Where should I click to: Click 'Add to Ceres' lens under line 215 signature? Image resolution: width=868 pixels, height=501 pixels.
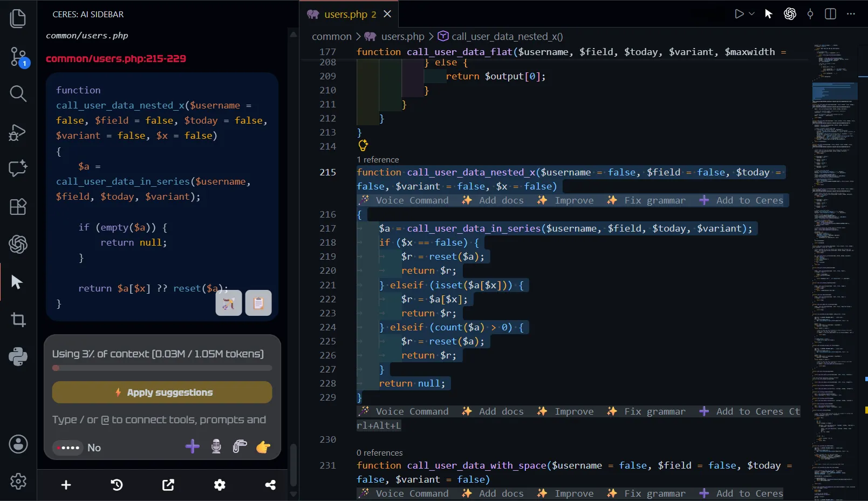741,200
